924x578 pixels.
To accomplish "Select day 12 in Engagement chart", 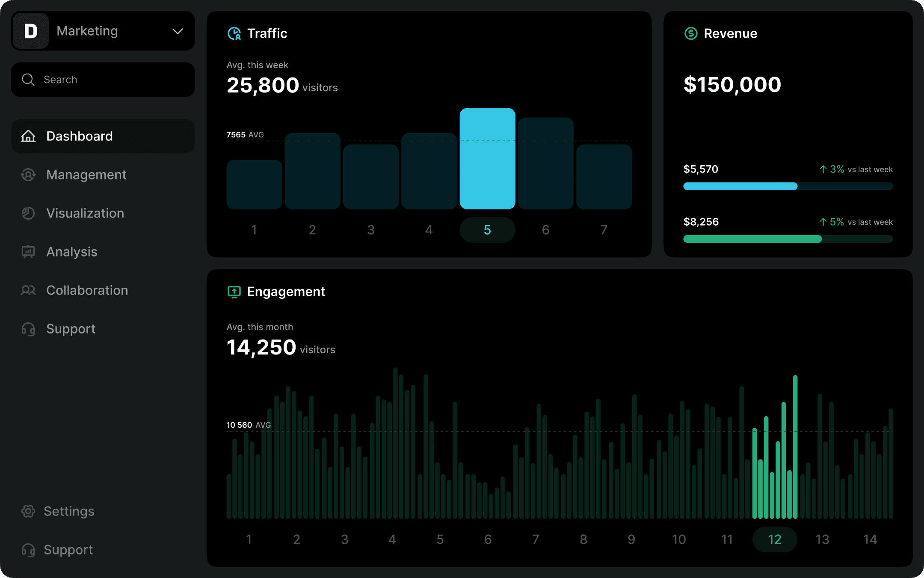I will click(774, 539).
